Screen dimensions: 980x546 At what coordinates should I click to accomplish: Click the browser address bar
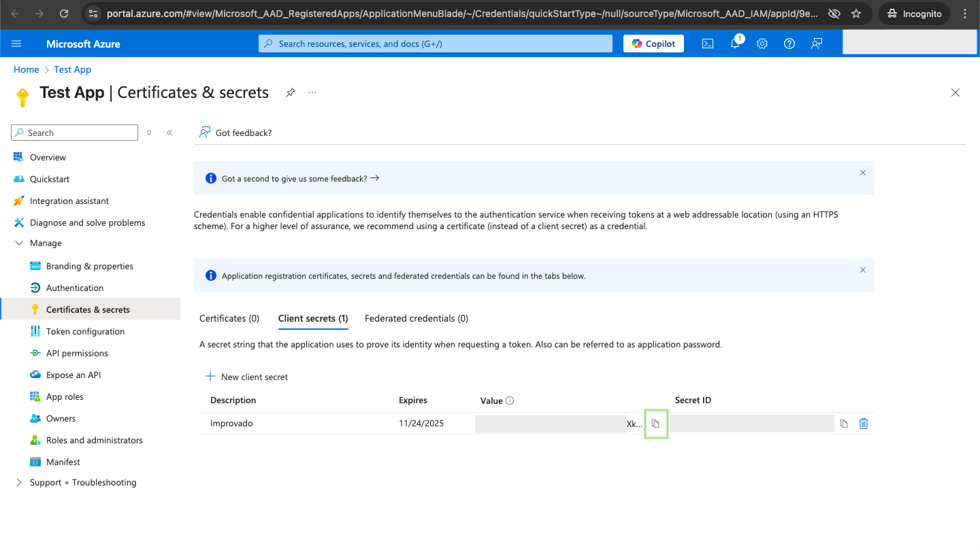tap(463, 14)
